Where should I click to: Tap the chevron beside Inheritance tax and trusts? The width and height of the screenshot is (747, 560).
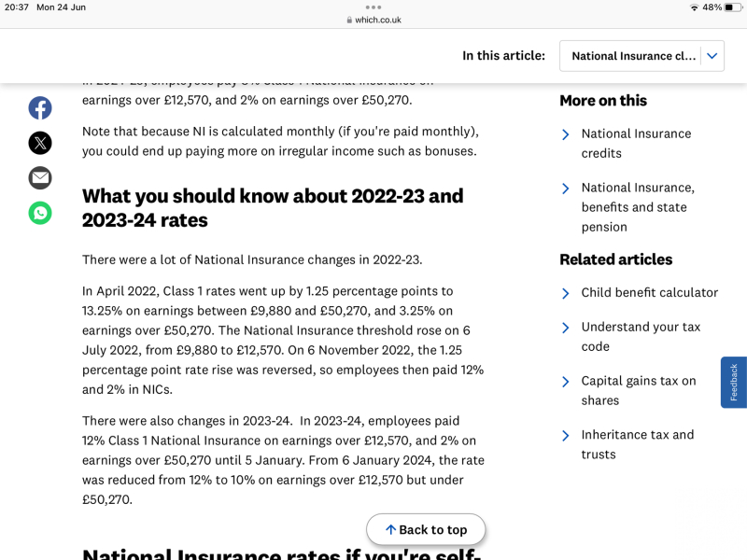[566, 436]
